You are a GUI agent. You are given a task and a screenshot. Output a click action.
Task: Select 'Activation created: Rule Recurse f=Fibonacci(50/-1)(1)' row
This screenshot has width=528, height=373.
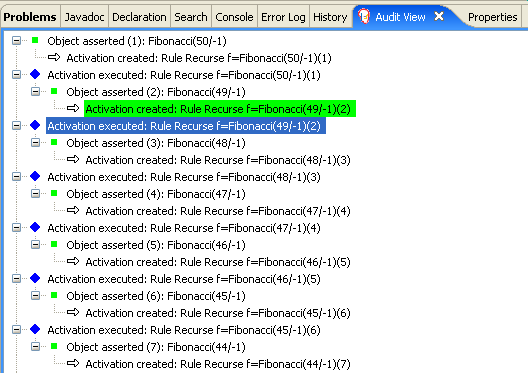[x=199, y=58]
